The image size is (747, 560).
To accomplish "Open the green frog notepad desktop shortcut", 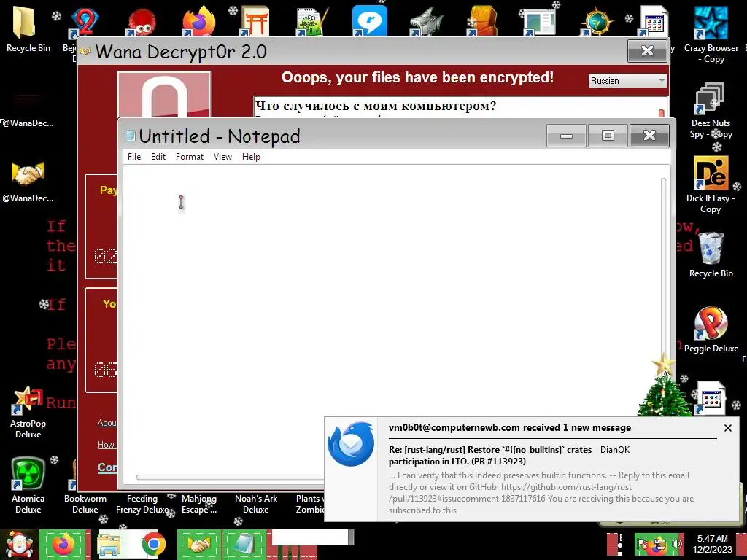I will (312, 22).
